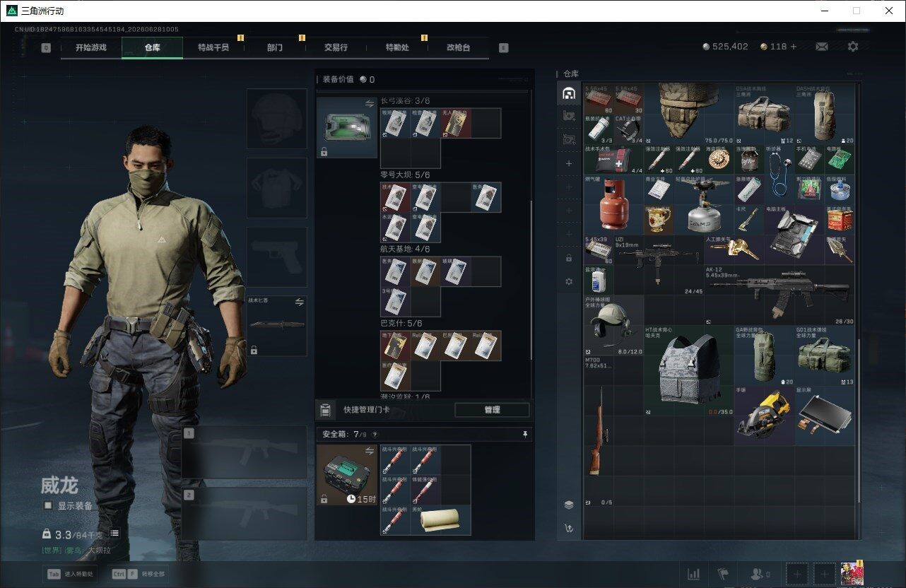Click the key card case thumbnail

pos(347,127)
